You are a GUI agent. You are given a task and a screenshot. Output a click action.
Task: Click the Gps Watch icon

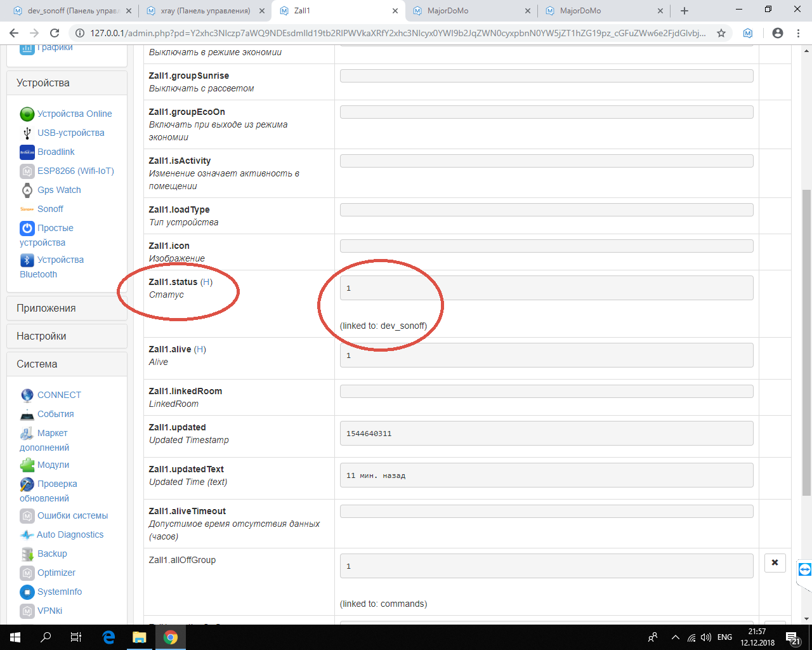pos(27,190)
